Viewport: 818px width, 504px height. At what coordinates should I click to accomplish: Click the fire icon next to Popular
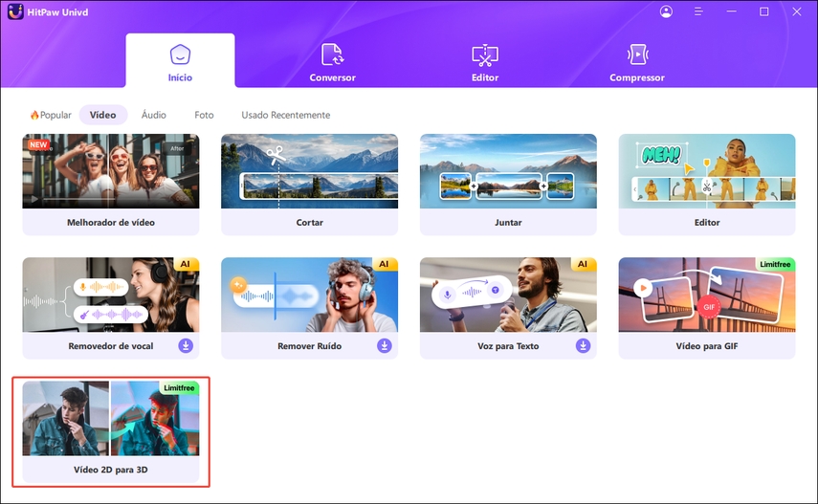(x=34, y=115)
